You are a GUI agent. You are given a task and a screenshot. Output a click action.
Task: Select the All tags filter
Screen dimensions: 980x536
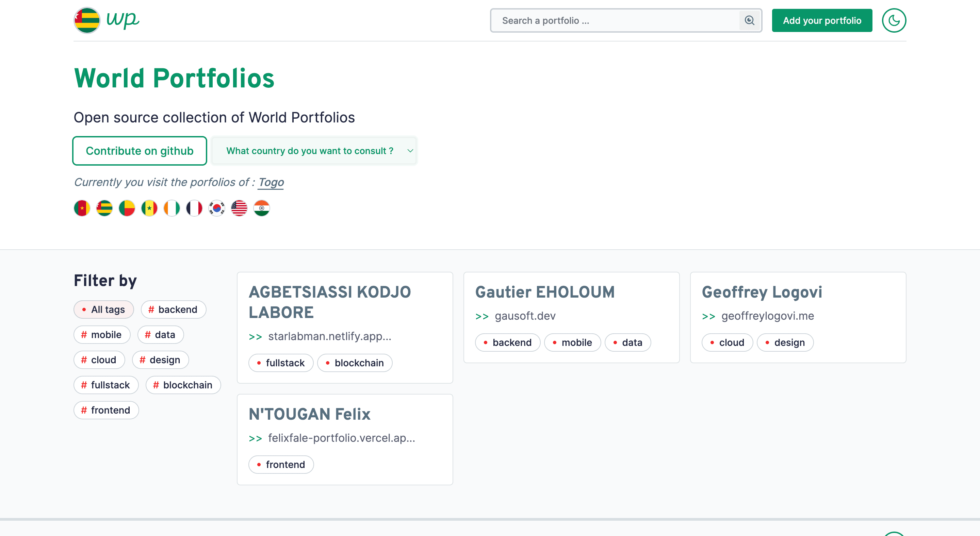(103, 309)
